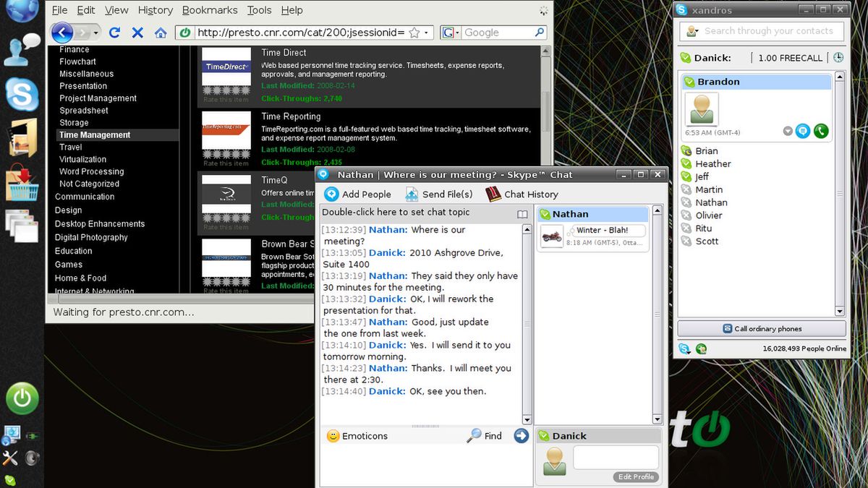Open the file manager launcher in sidebar
The height and width of the screenshot is (488, 868).
pos(22,137)
